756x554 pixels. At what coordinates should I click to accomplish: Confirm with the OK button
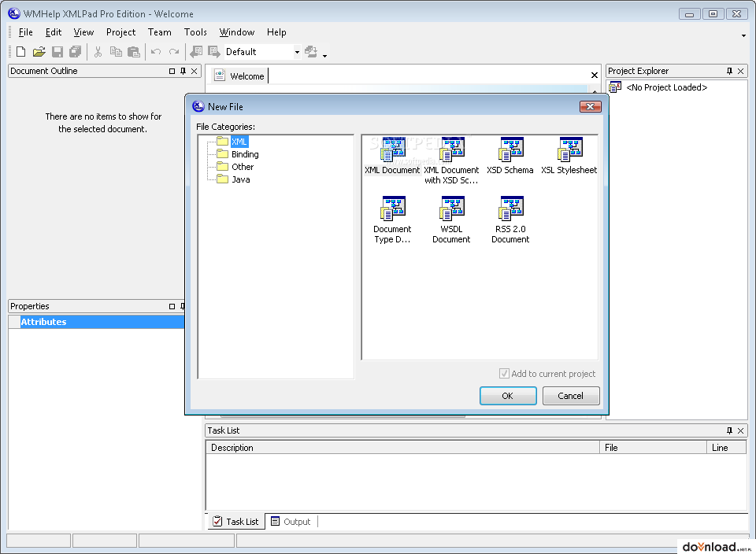pyautogui.click(x=508, y=396)
